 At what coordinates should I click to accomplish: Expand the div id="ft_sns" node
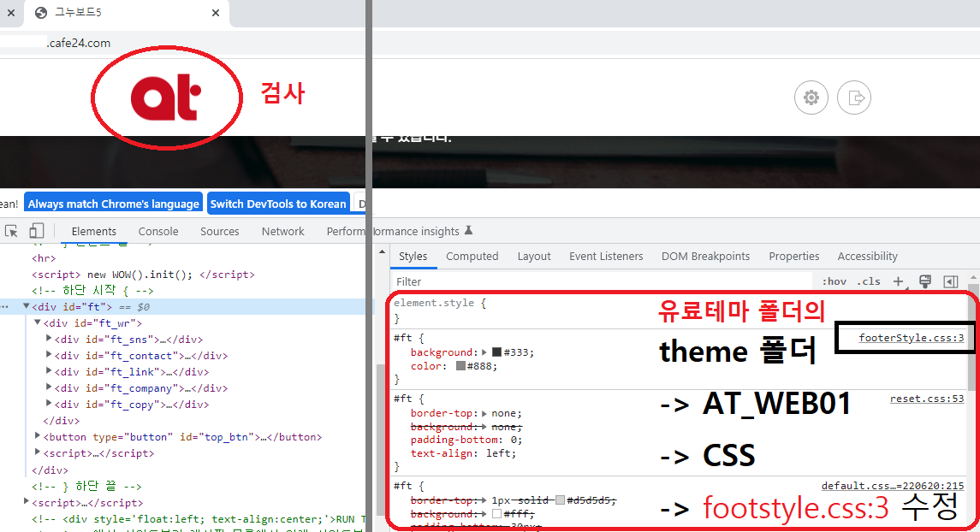[x=49, y=339]
